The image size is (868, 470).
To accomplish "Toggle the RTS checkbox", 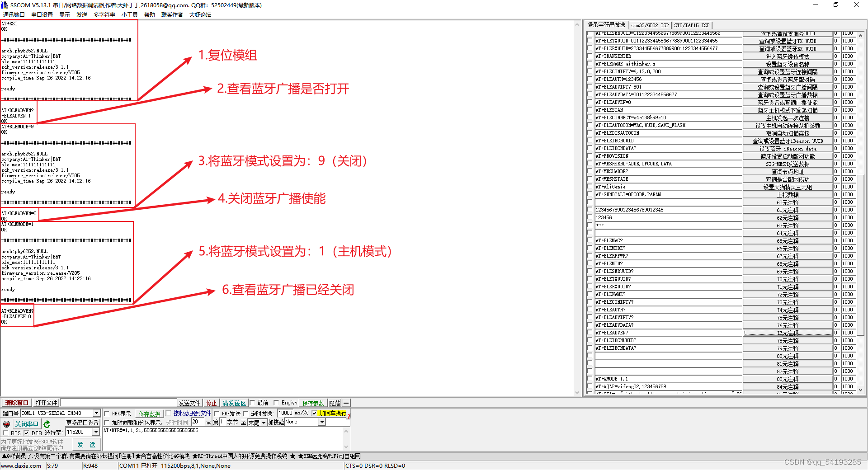I will [x=6, y=433].
